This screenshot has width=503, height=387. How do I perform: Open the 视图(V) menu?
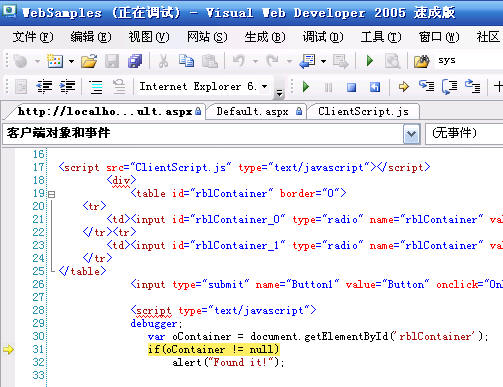pos(149,37)
